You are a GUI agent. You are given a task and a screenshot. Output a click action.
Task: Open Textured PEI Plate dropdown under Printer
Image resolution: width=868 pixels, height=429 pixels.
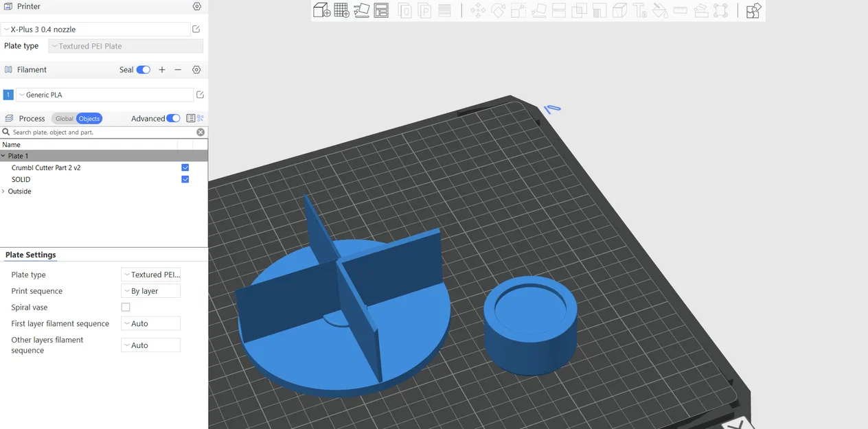[x=126, y=46]
